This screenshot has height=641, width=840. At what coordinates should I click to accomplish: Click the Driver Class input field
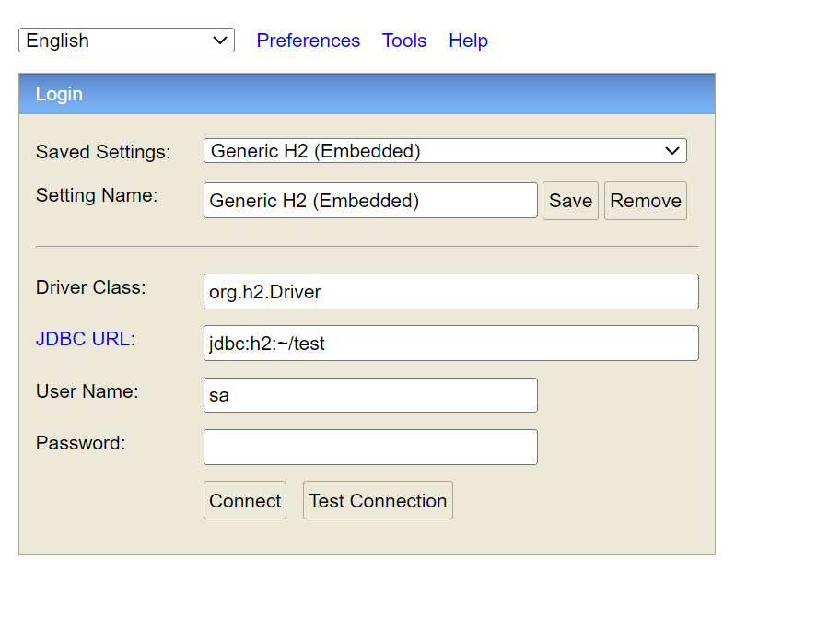[x=451, y=291]
